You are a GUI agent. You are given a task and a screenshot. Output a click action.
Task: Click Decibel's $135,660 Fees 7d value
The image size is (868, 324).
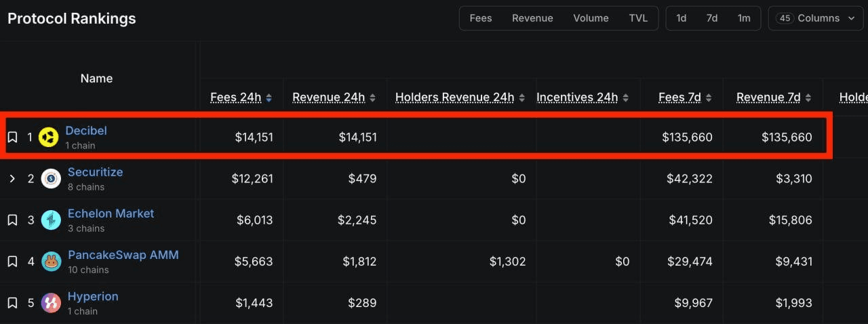[x=687, y=138]
